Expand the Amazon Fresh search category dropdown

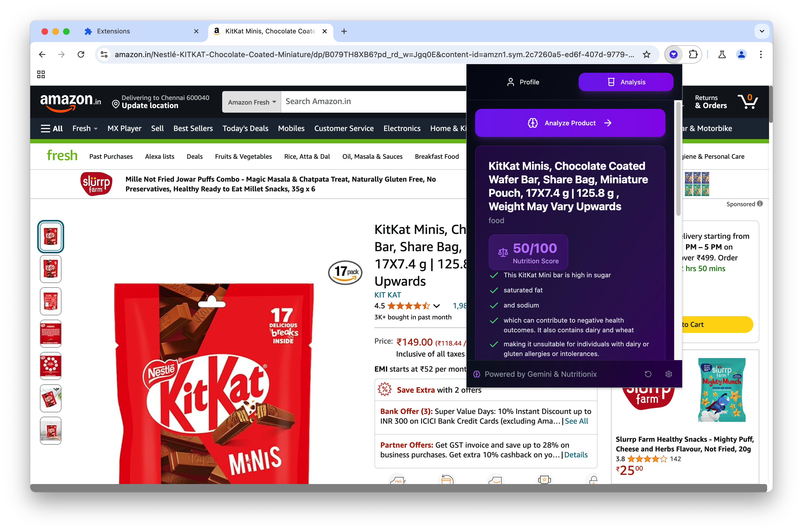(252, 102)
